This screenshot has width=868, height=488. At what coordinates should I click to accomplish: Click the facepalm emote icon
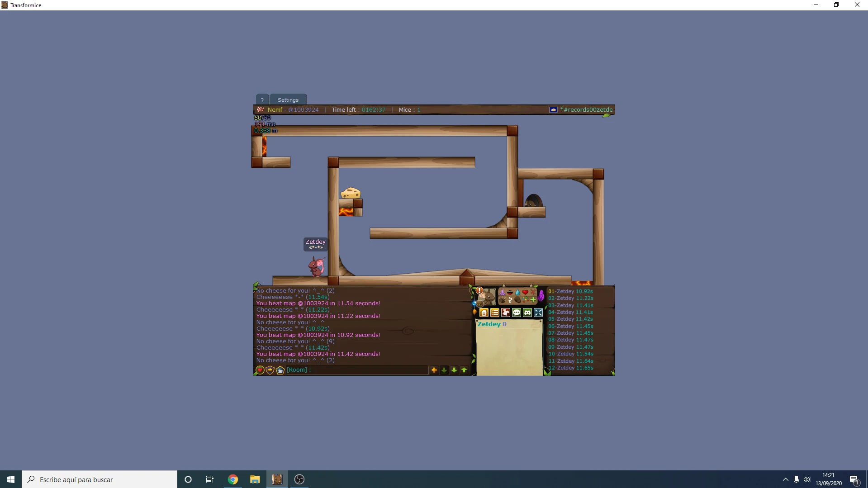tap(517, 299)
